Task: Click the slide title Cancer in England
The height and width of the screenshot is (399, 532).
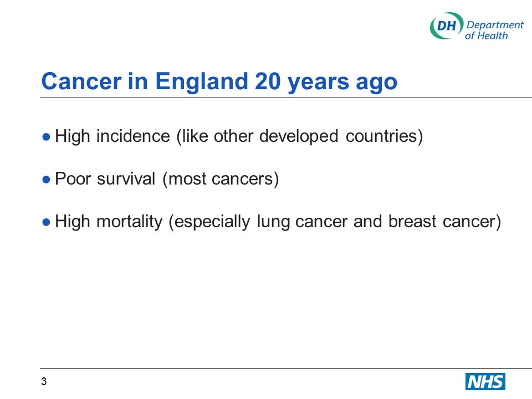Action: (x=219, y=82)
